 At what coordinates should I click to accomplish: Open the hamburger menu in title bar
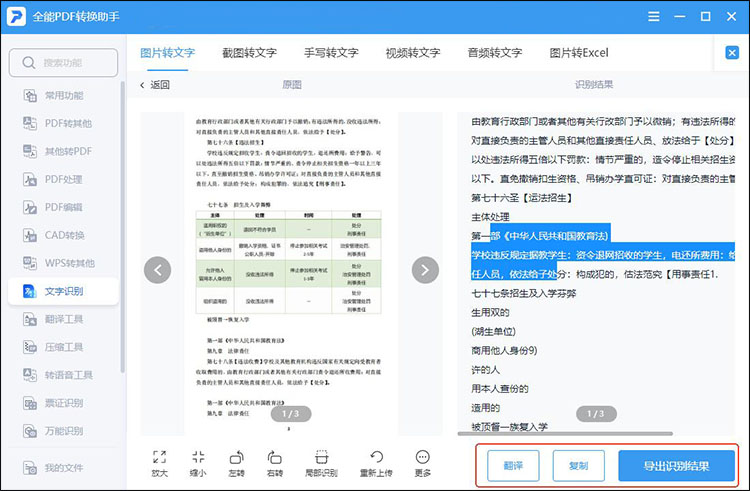point(653,17)
